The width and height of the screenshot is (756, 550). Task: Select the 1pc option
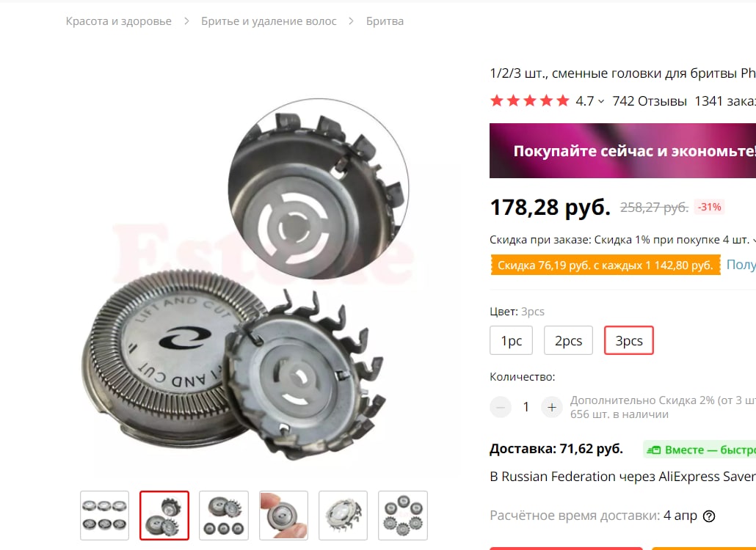click(511, 340)
